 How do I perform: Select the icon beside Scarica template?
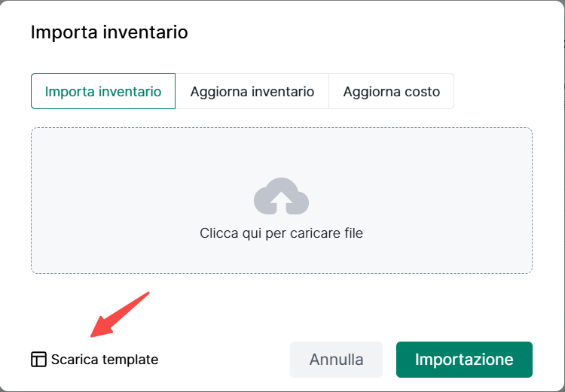point(38,360)
